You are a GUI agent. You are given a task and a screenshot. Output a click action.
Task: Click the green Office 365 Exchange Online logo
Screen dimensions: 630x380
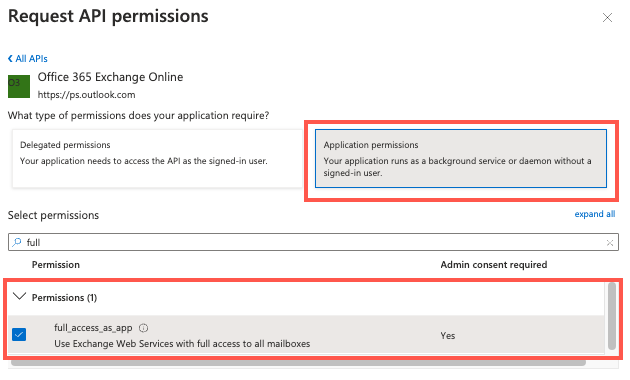pos(19,86)
